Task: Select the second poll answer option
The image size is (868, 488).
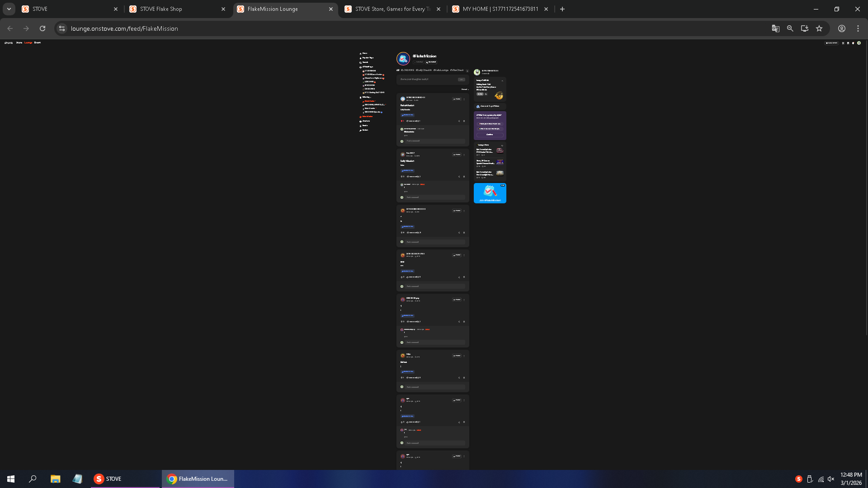Action: [x=490, y=129]
